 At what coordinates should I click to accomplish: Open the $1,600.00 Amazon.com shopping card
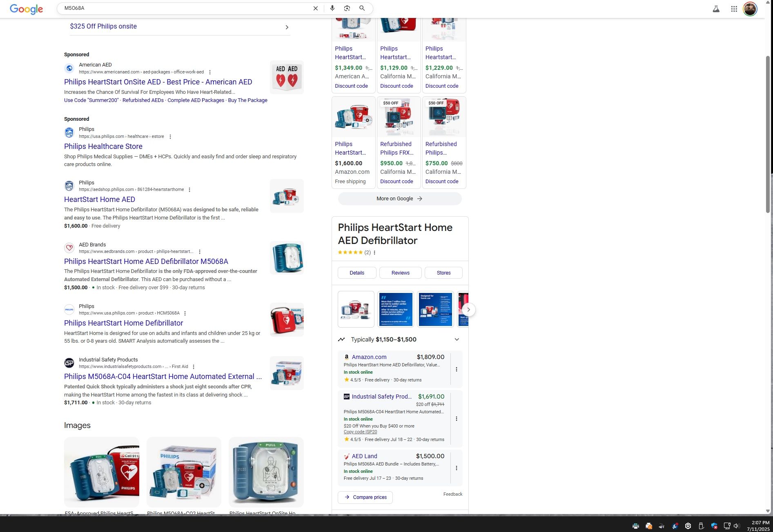click(x=354, y=142)
